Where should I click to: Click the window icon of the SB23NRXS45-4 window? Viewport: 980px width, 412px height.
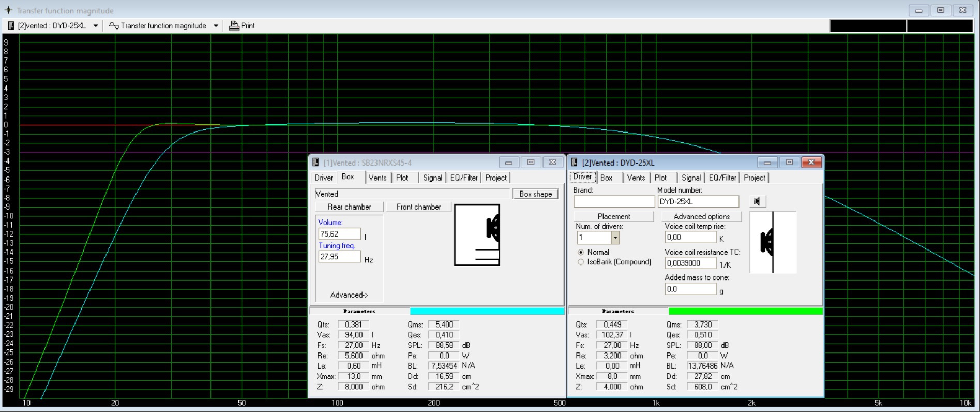coord(315,163)
